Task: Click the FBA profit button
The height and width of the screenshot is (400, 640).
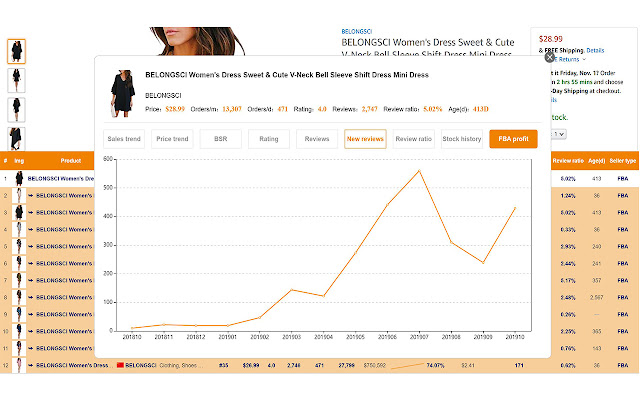Action: click(x=513, y=139)
